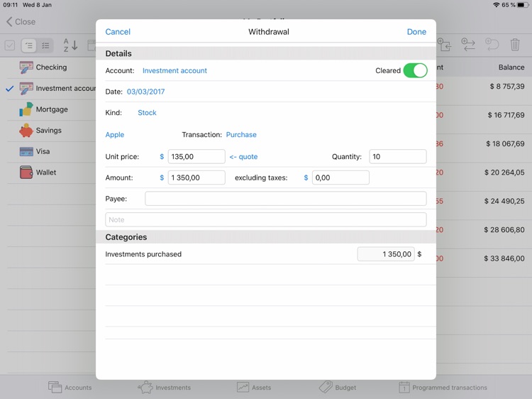This screenshot has width=532, height=399.
Task: Delete with the trash icon
Action: tap(515, 45)
